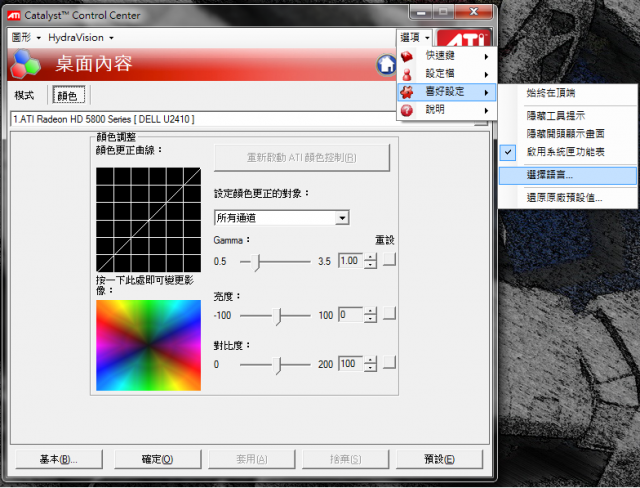The width and height of the screenshot is (640, 488).
Task: Increase brightness with the up spinner arrow
Action: [x=370, y=311]
